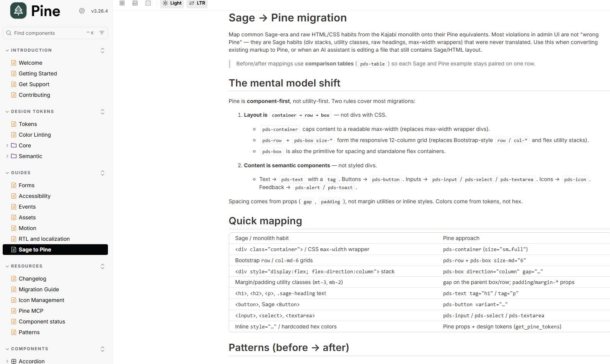610x364 pixels.
Task: Click the Motion document icon
Action: pyautogui.click(x=14, y=228)
